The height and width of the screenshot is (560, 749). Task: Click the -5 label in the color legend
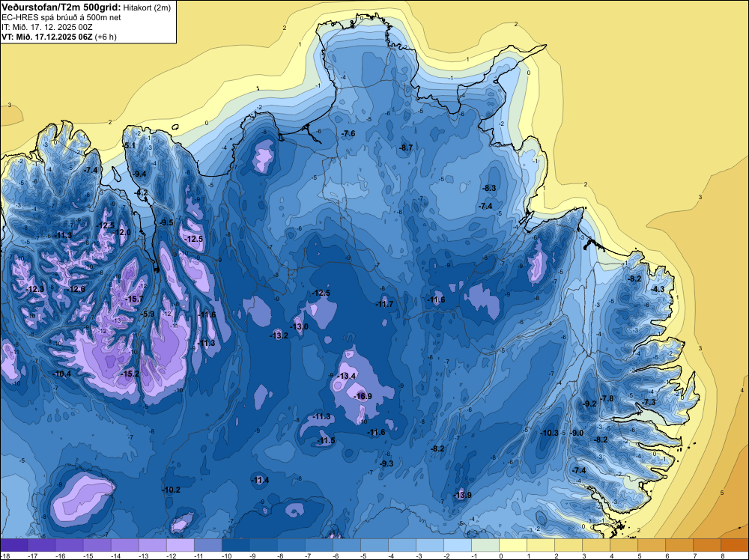click(365, 556)
